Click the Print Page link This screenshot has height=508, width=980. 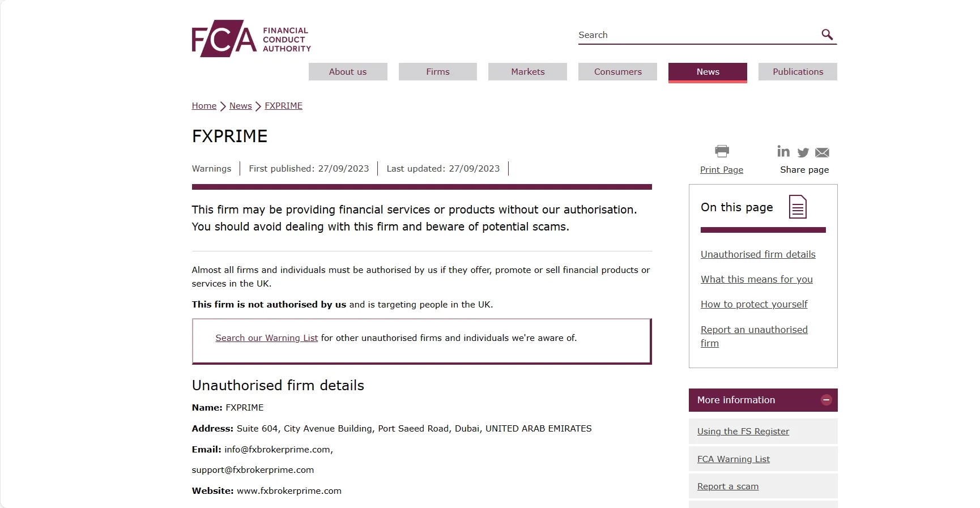(x=722, y=170)
